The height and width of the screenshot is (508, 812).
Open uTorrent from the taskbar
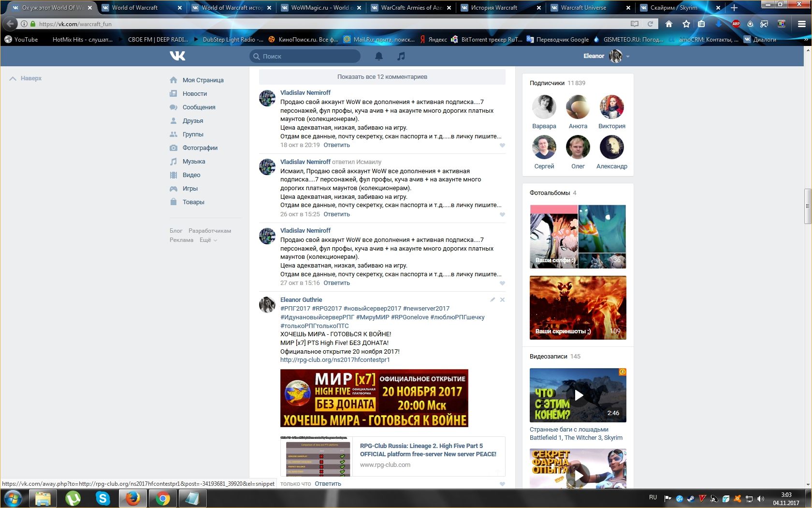73,498
